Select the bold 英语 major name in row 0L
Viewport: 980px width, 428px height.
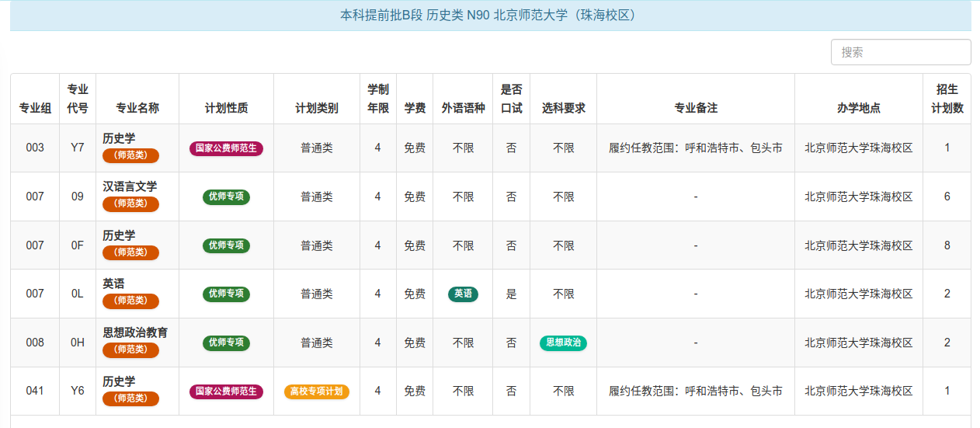coord(113,284)
